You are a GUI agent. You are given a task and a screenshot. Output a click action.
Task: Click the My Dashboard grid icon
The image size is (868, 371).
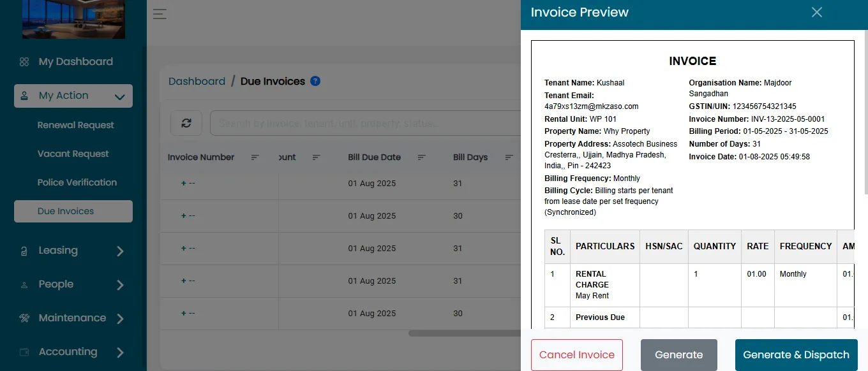click(24, 62)
